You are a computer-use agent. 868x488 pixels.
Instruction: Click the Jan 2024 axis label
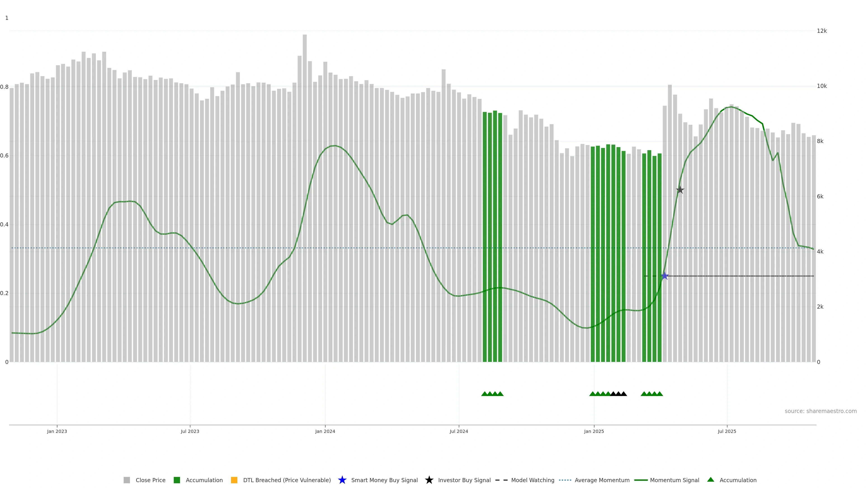click(325, 431)
